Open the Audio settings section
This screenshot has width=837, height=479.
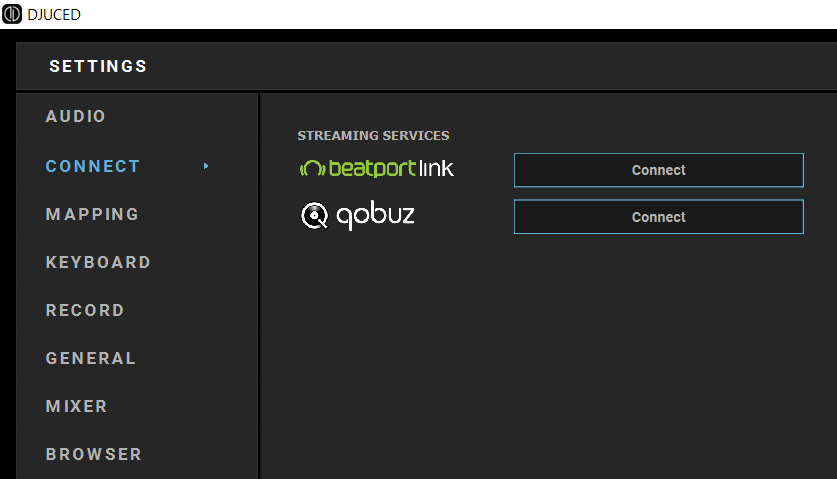(x=76, y=116)
